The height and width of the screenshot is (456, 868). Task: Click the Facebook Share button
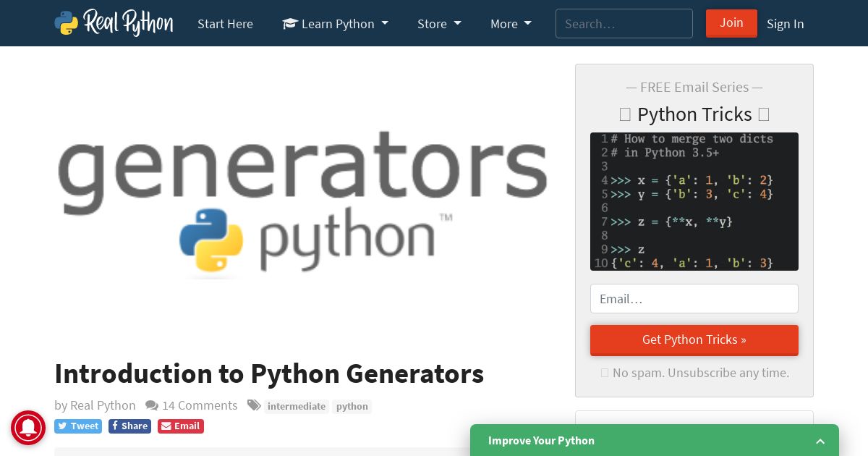(x=129, y=426)
